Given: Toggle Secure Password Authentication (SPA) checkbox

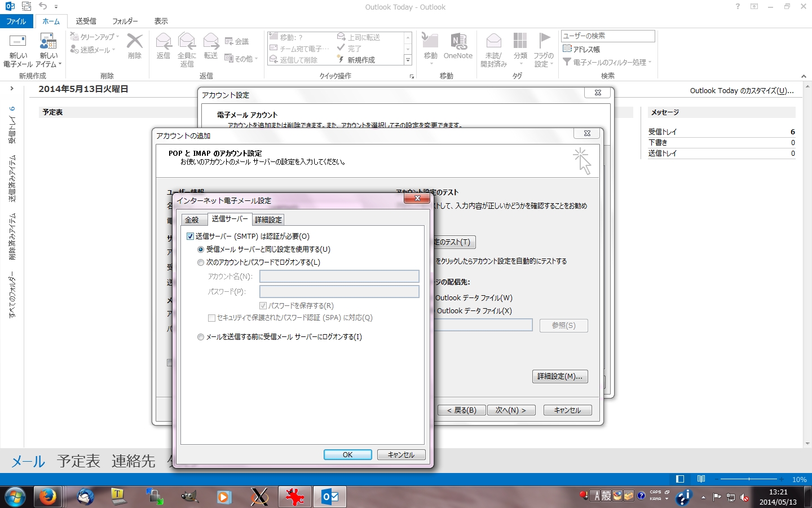Looking at the screenshot, I should pos(211,318).
